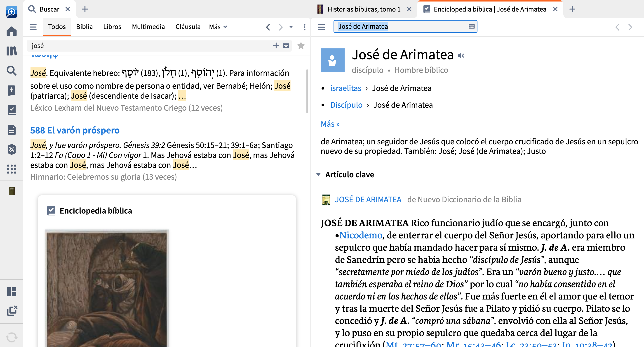Open keyboard icon in josé search field
Image resolution: width=644 pixels, height=347 pixels.
286,45
